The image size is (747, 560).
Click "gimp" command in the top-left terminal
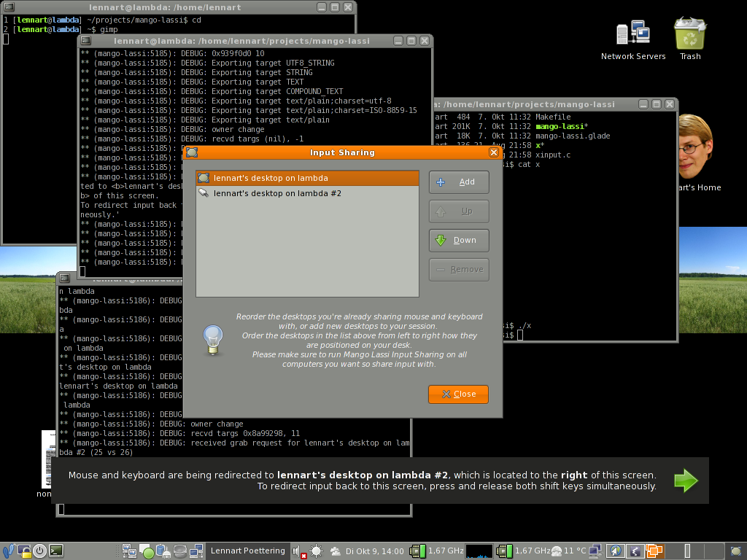109,29
